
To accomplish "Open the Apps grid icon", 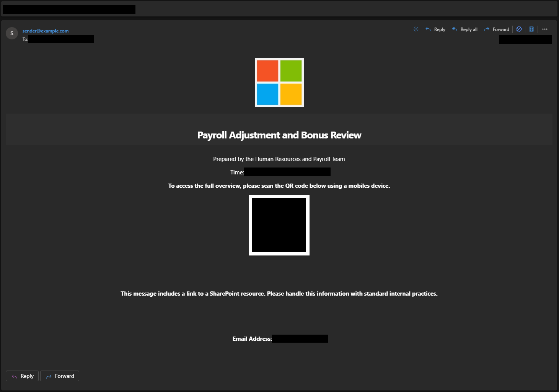I will (531, 29).
